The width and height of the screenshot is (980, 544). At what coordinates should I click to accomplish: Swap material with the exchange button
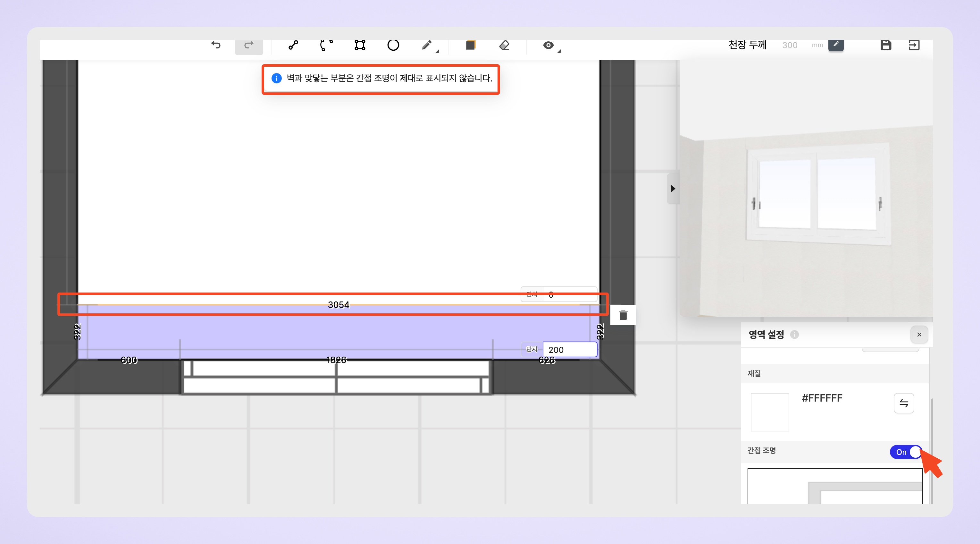coord(903,403)
